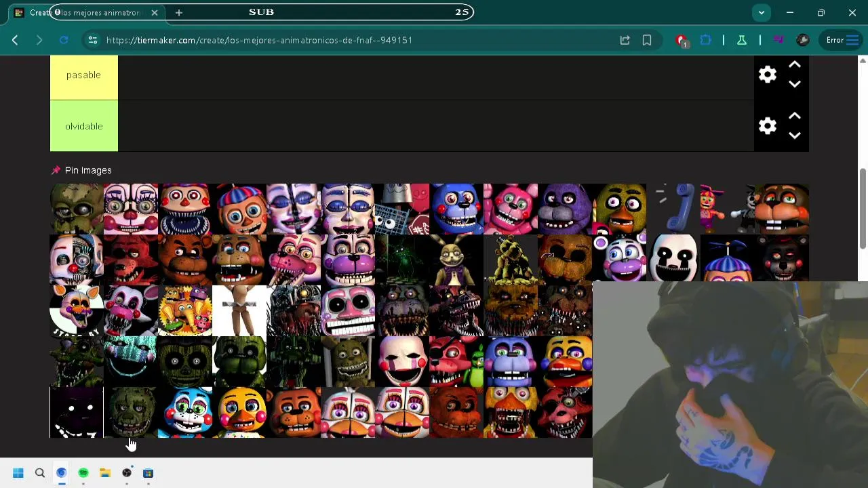Select the blue telephone handset image

[673, 209]
